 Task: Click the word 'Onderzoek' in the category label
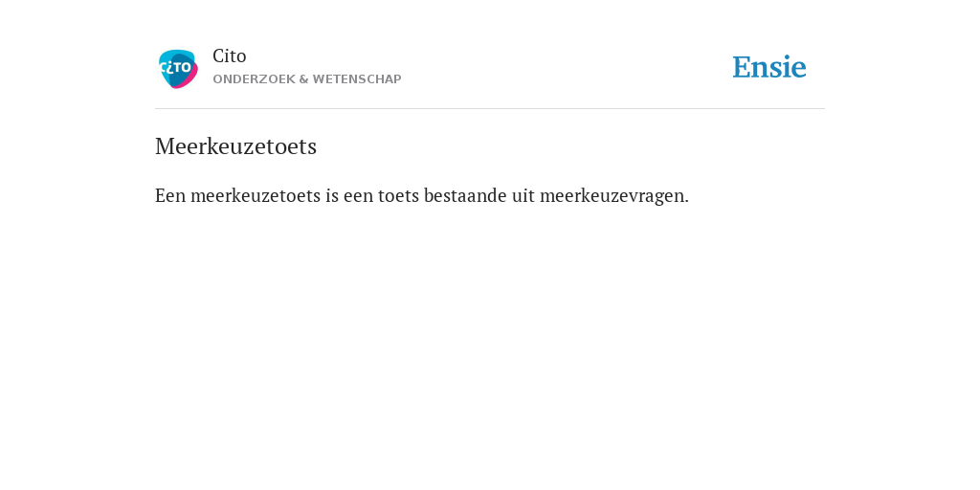[x=254, y=79]
